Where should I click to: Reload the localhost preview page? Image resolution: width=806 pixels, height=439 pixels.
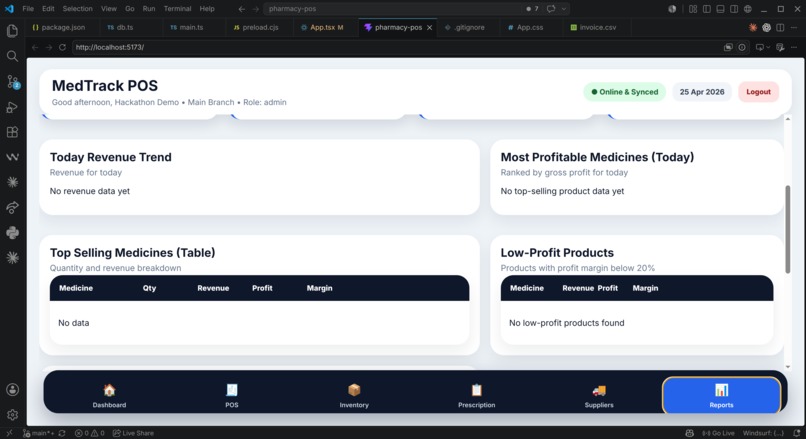tap(62, 47)
